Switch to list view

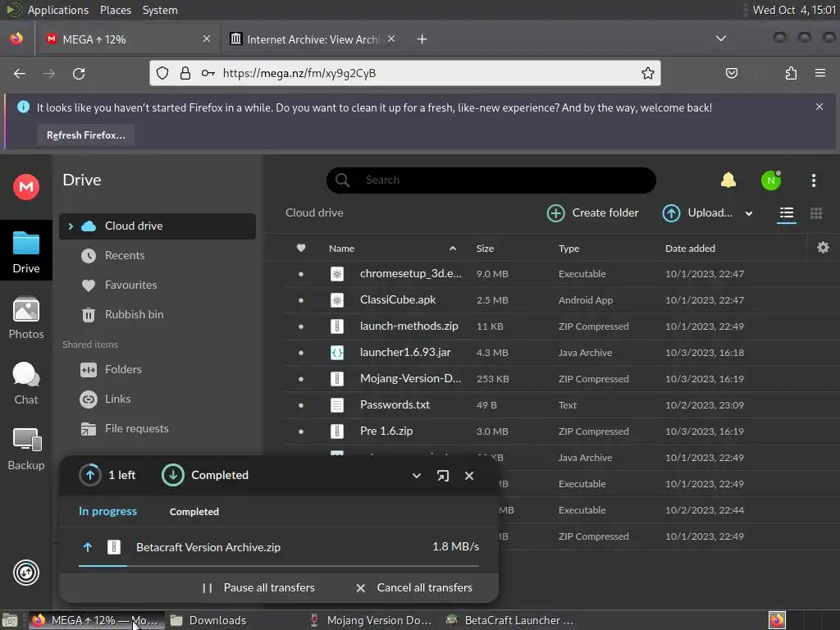[x=787, y=213]
